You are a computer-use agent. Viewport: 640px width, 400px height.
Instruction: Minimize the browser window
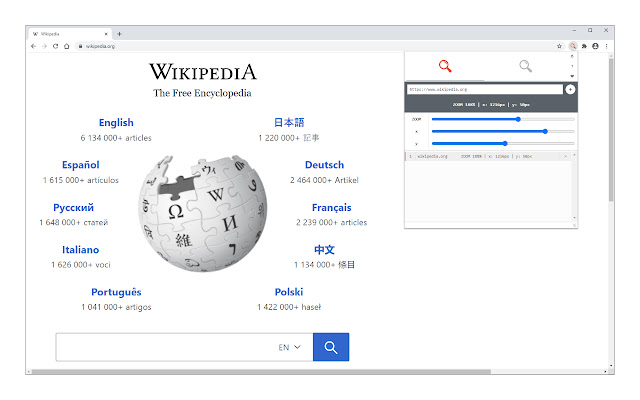pos(574,30)
